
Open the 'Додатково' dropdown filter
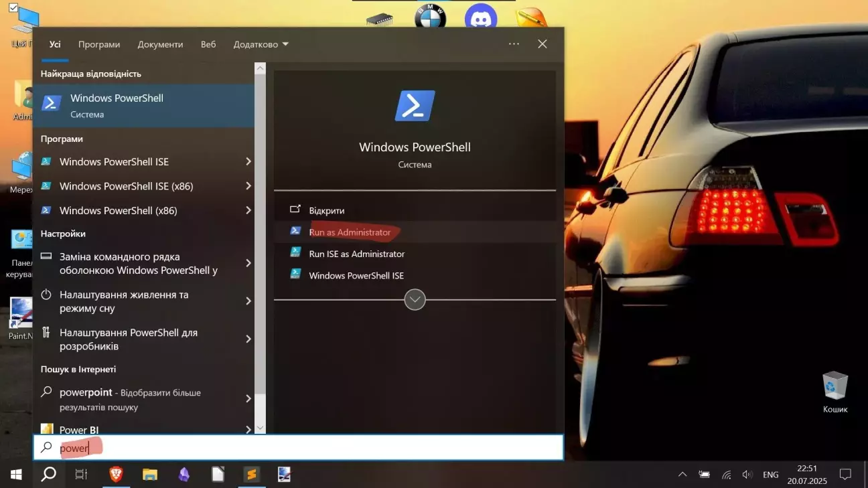[261, 44]
